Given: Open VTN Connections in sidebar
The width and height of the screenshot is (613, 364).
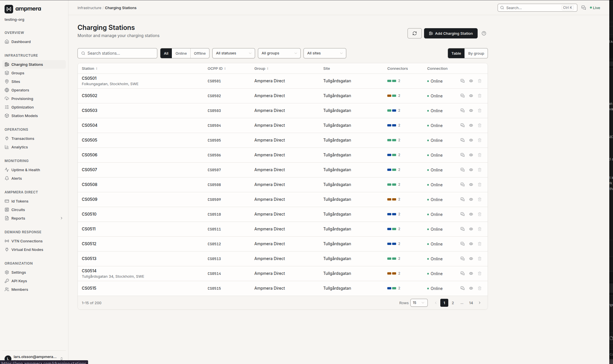Looking at the screenshot, I should 34,241.
